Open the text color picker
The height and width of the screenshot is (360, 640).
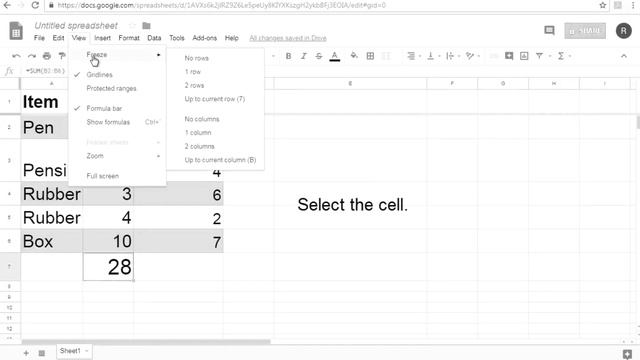coord(335,56)
